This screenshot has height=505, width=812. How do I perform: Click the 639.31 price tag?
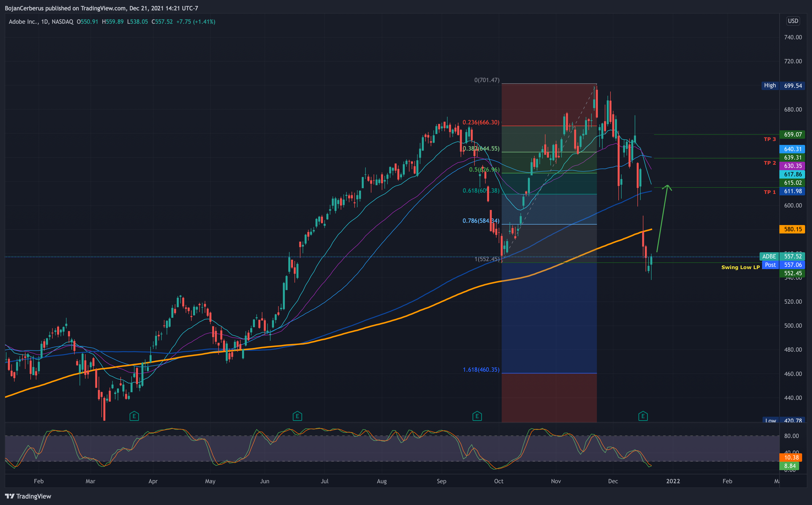[x=792, y=157]
